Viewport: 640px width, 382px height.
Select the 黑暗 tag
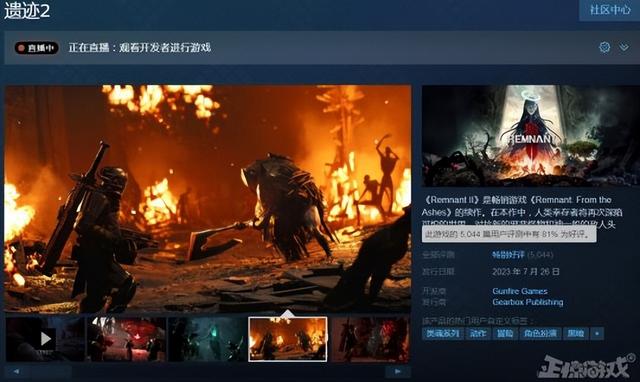pyautogui.click(x=576, y=333)
